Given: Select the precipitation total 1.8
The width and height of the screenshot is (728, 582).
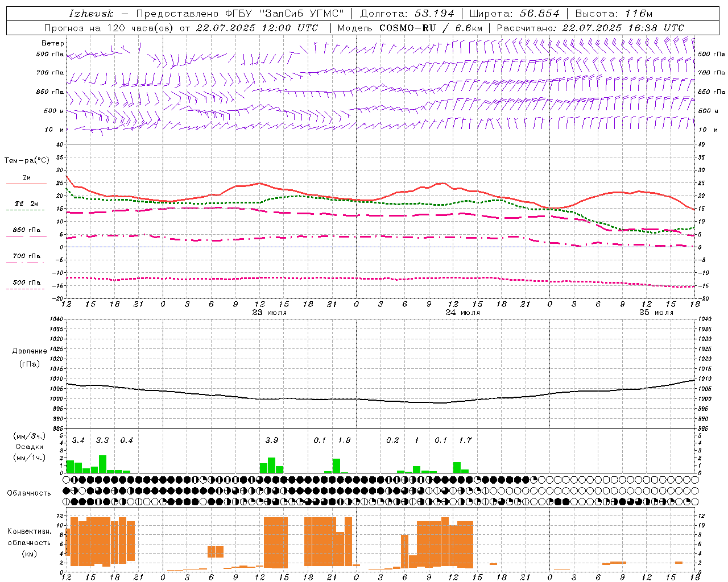Looking at the screenshot, I should [x=344, y=440].
